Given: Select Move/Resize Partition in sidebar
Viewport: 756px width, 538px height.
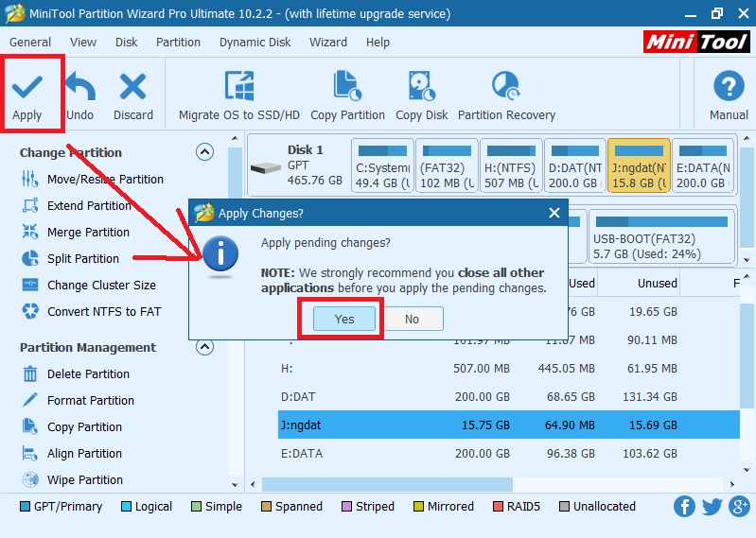Looking at the screenshot, I should pyautogui.click(x=93, y=179).
